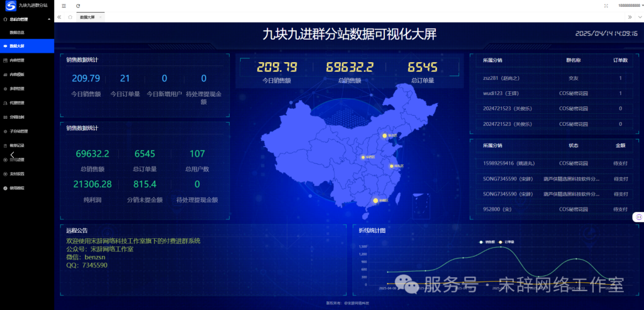Open the 分润比例 sidebar item

pos(27,117)
